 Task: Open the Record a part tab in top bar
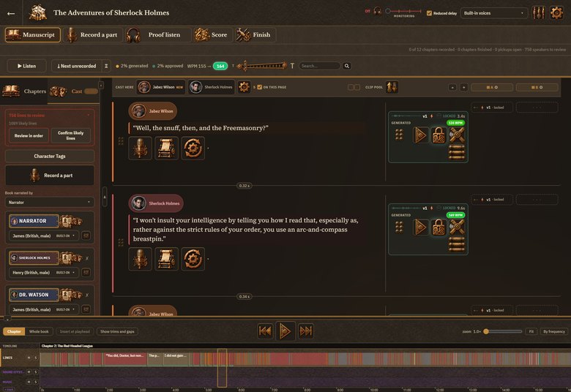(x=92, y=35)
